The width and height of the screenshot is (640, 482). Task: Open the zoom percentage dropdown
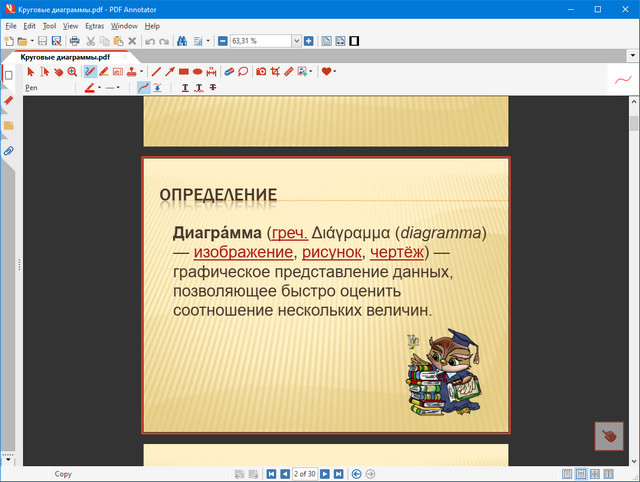[296, 41]
